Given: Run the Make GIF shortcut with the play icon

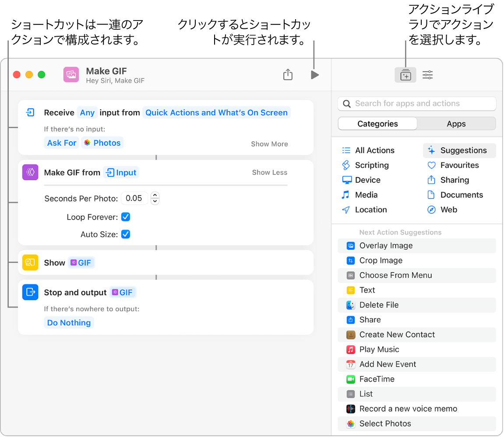Looking at the screenshot, I should 314,74.
